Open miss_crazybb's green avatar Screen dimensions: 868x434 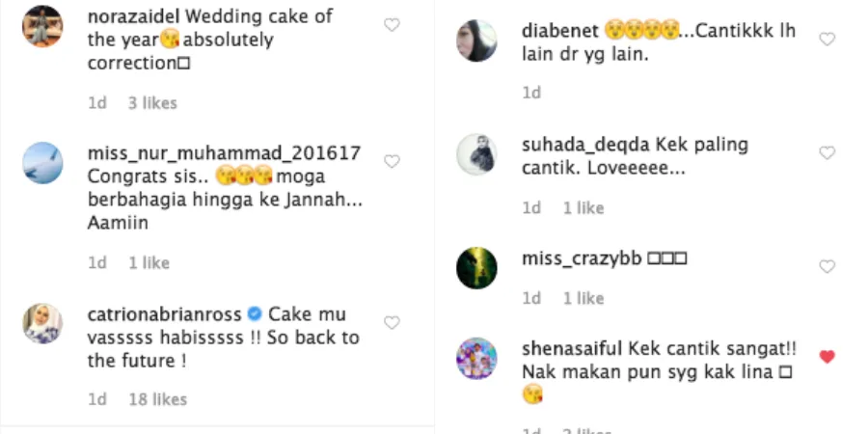[476, 267]
